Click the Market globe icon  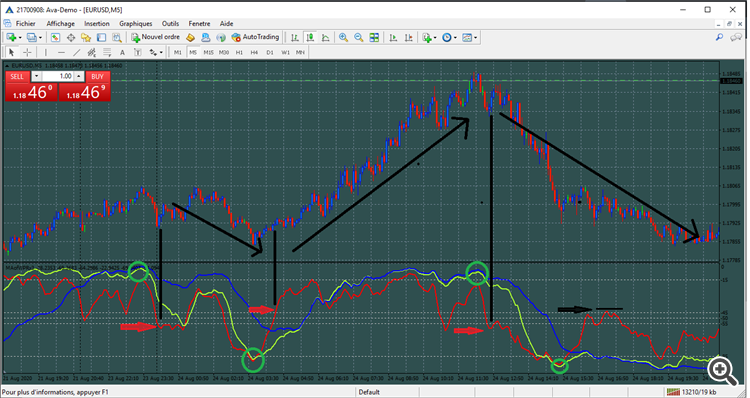pyautogui.click(x=221, y=37)
